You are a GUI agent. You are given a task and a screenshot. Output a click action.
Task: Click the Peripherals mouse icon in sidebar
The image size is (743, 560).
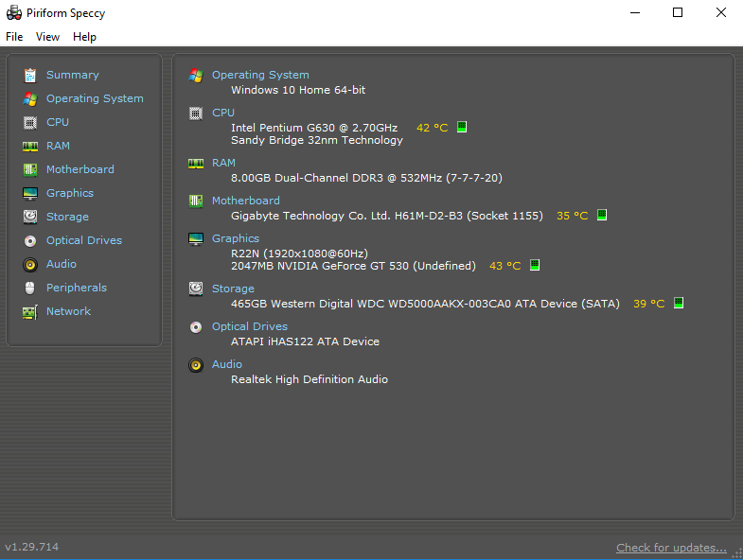(x=30, y=289)
